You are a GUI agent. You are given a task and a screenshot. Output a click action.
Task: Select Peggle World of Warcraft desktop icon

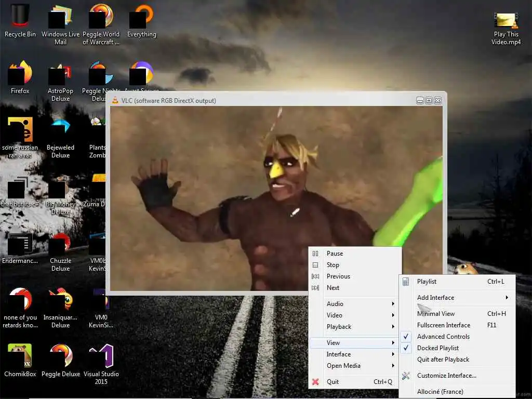[x=101, y=24]
